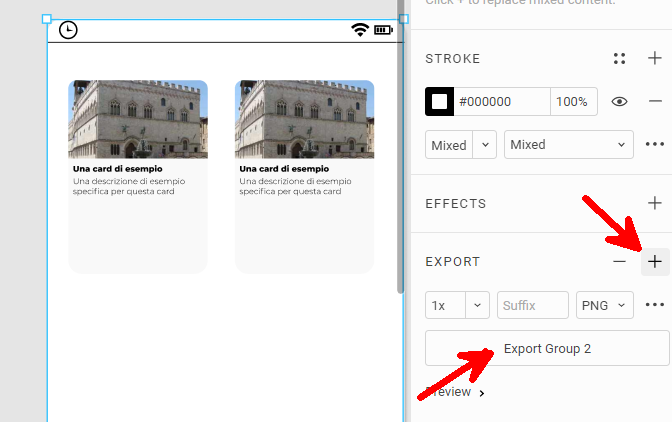
Task: Add an effect with plus icon
Action: click(x=655, y=203)
